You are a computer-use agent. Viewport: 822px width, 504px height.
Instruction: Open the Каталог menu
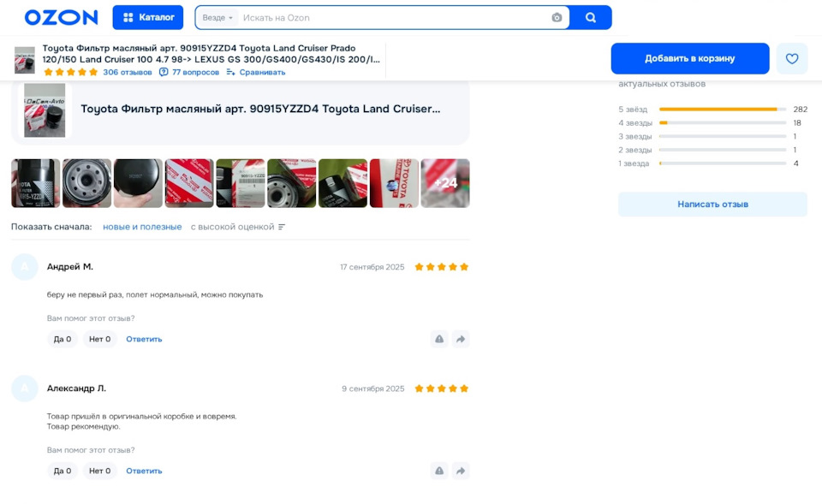point(148,18)
